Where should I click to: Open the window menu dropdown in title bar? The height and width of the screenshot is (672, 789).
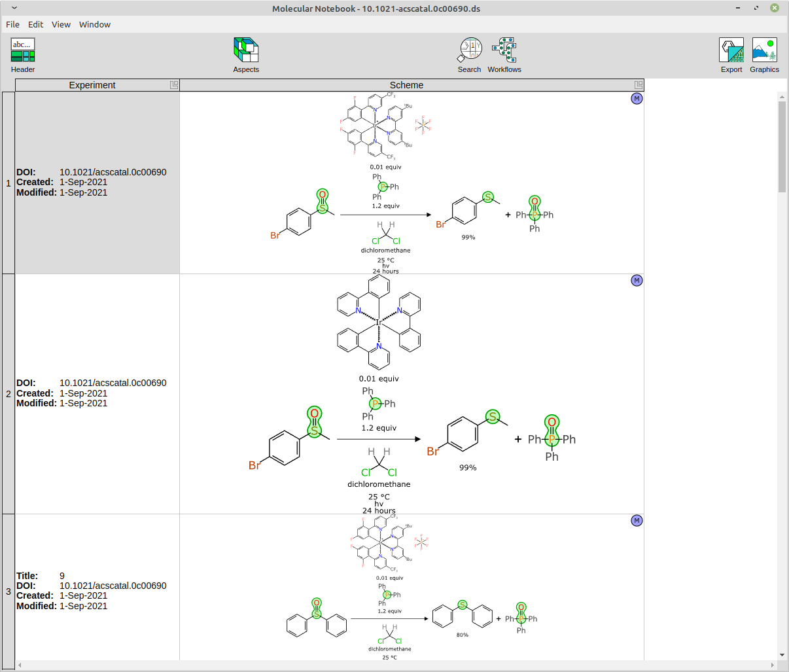tap(14, 9)
